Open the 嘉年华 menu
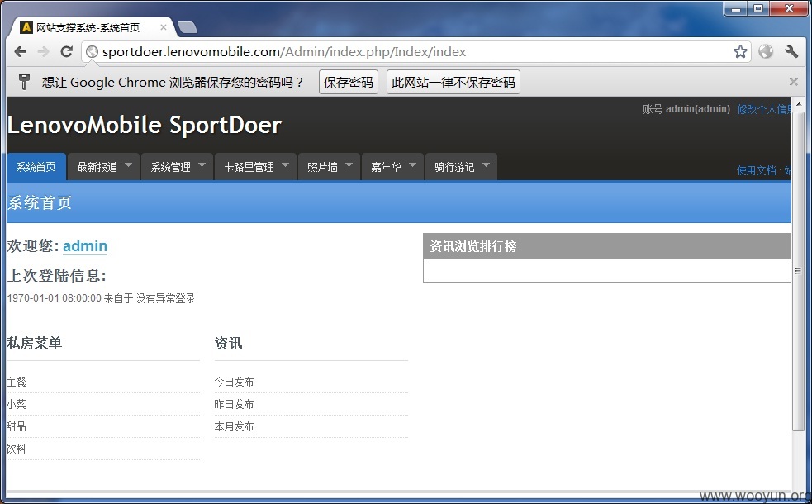 [392, 167]
